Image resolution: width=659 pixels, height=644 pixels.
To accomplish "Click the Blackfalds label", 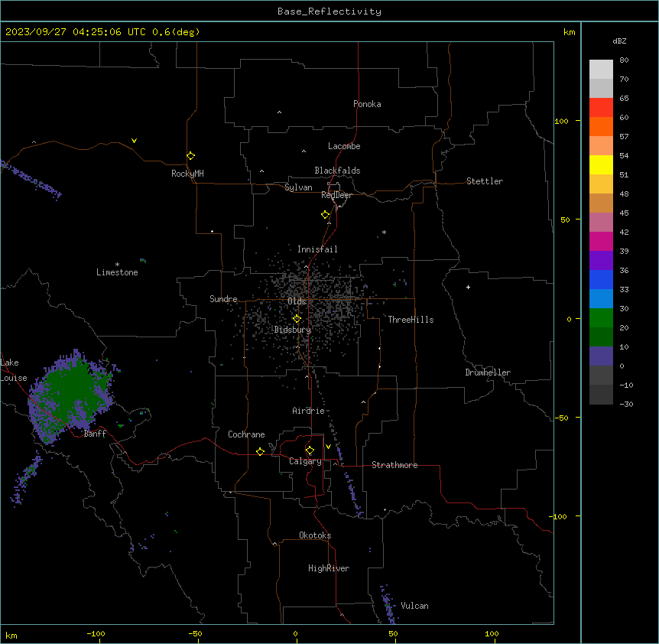I will coord(337,171).
